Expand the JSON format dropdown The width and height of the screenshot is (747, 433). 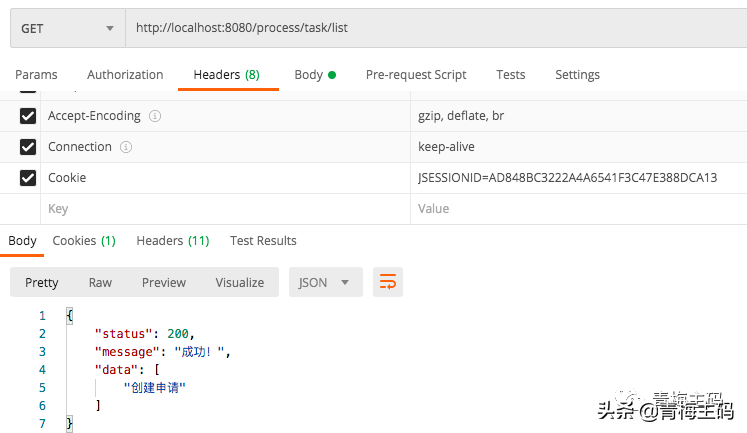coord(325,282)
